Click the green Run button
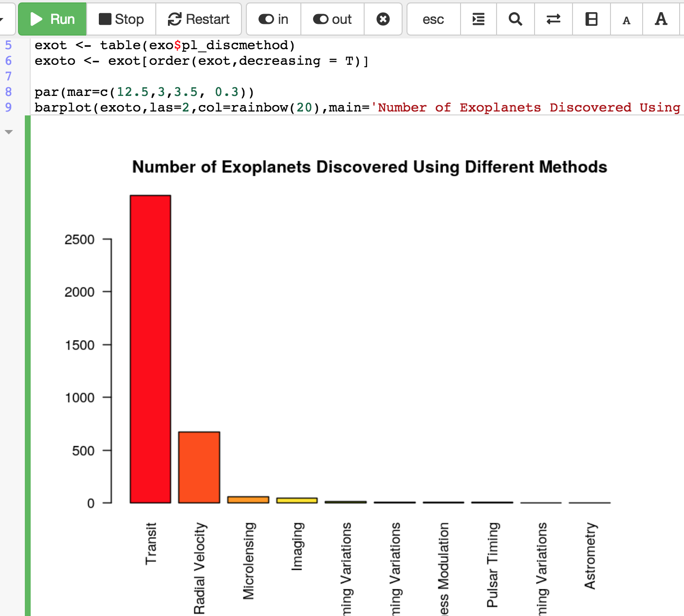The width and height of the screenshot is (684, 616). click(x=53, y=19)
